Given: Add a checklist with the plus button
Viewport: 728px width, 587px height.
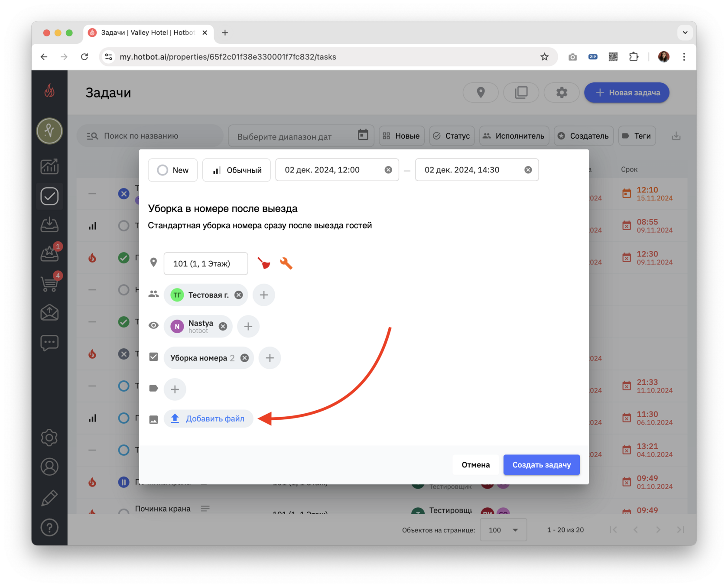Looking at the screenshot, I should click(270, 358).
